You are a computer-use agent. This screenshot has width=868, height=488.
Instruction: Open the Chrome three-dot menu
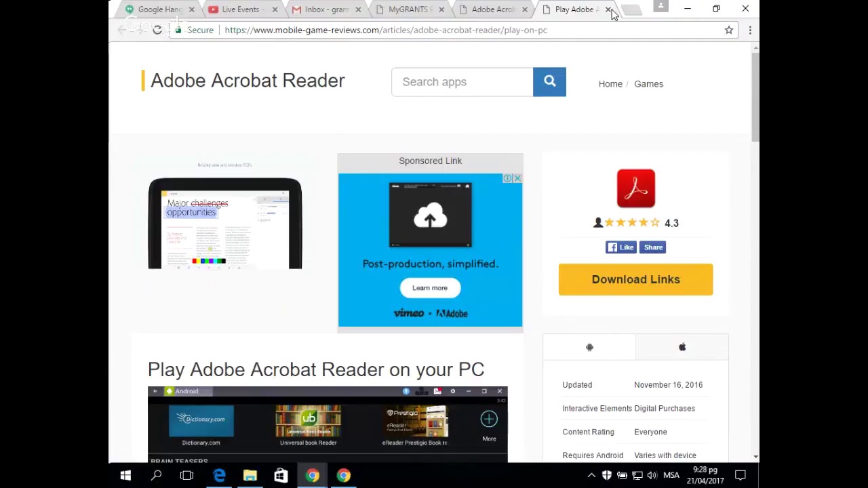pyautogui.click(x=750, y=30)
